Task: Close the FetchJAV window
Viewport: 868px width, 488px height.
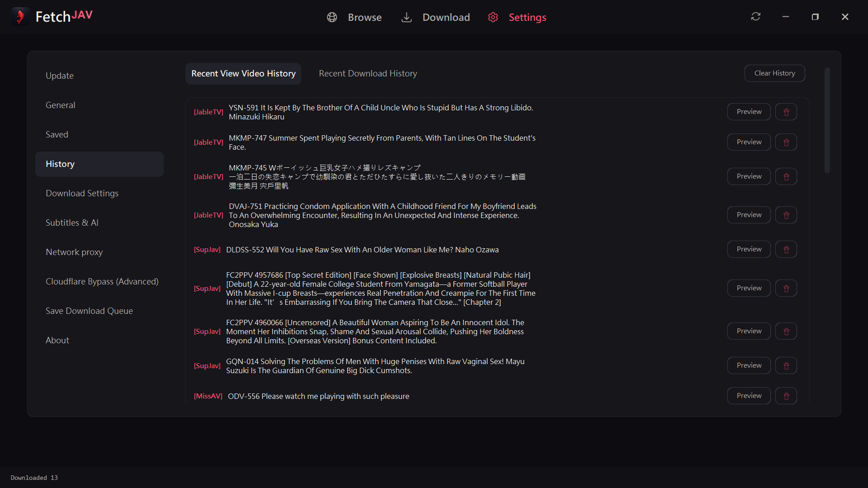Action: tap(845, 17)
